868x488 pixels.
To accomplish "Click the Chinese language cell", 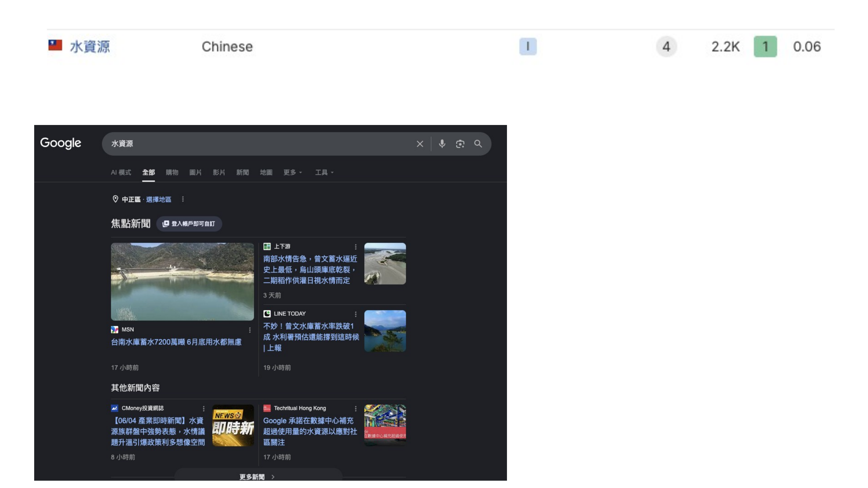I will coord(227,46).
